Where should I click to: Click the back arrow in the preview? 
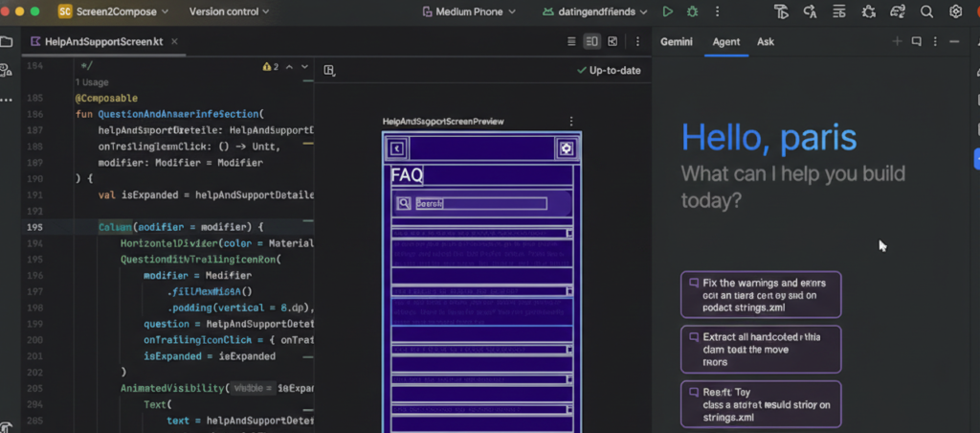click(397, 148)
